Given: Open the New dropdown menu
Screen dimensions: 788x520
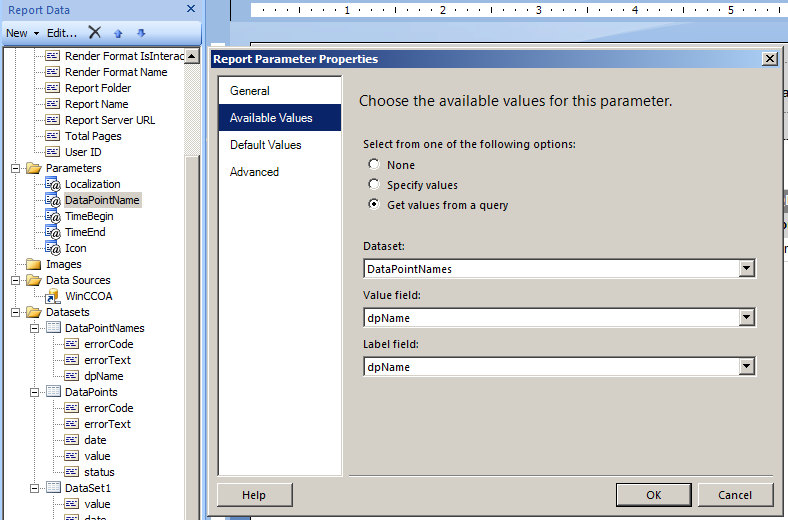Looking at the screenshot, I should tap(22, 33).
